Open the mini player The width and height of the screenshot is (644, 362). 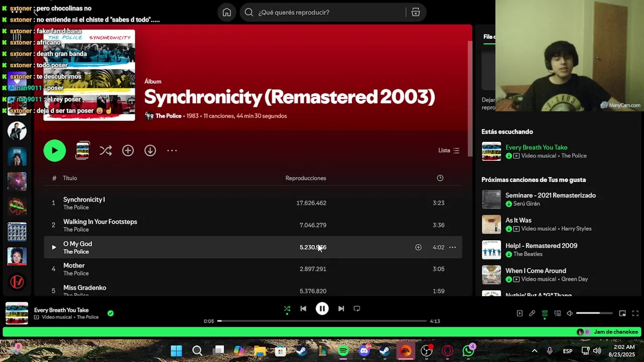[x=622, y=313]
